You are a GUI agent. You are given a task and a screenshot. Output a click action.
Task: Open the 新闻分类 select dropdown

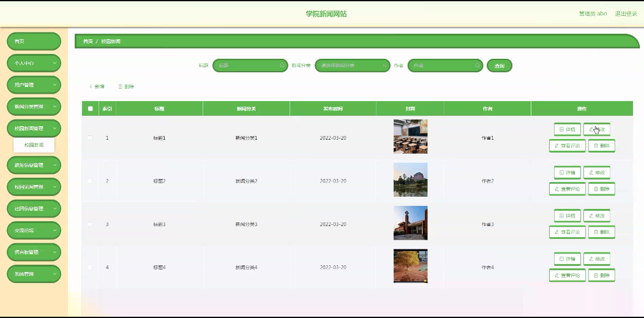(353, 66)
